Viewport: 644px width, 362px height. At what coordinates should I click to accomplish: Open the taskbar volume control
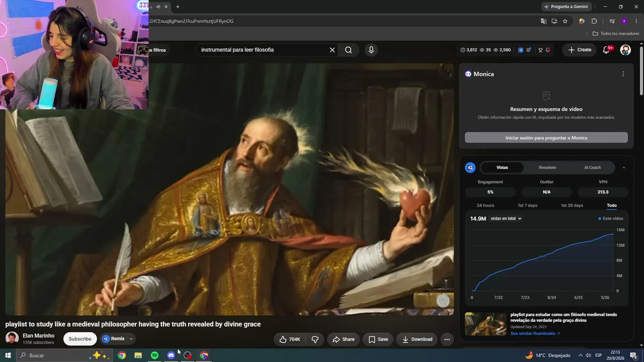tap(588, 355)
